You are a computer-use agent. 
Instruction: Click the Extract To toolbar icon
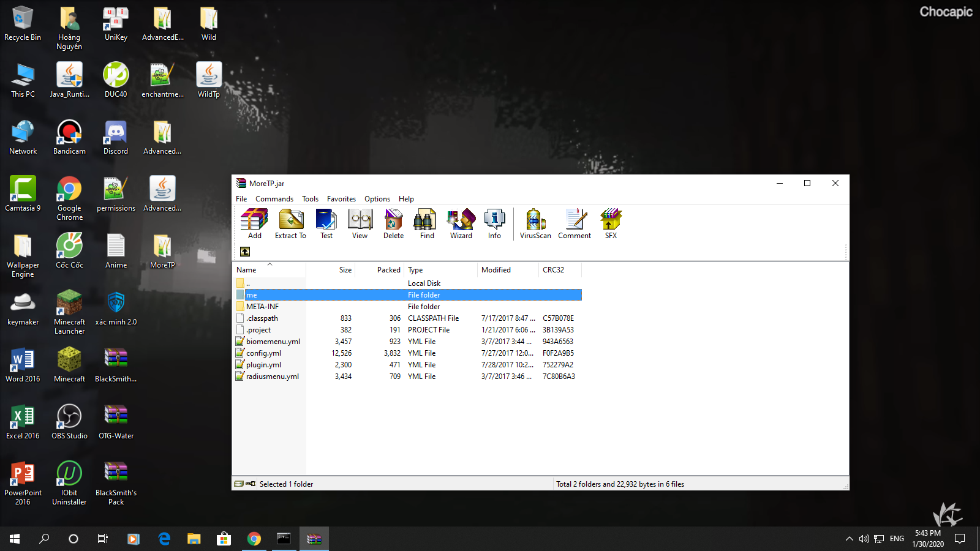(x=290, y=223)
